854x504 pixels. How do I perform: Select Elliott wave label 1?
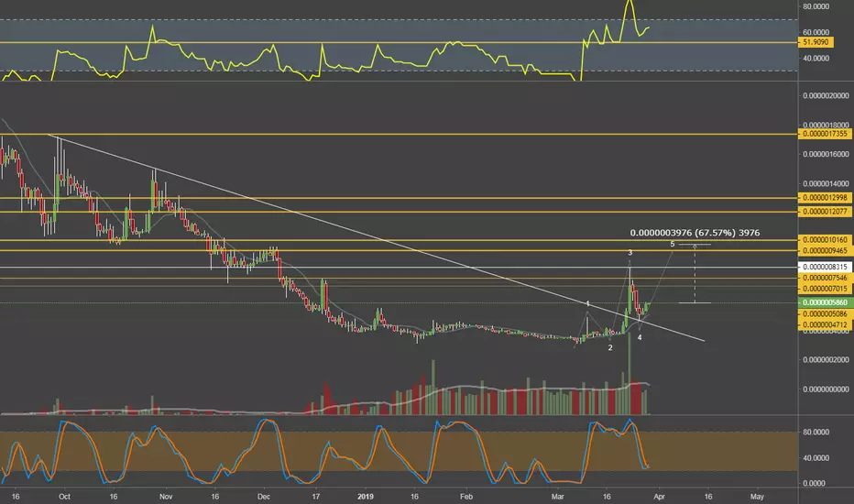[587, 303]
